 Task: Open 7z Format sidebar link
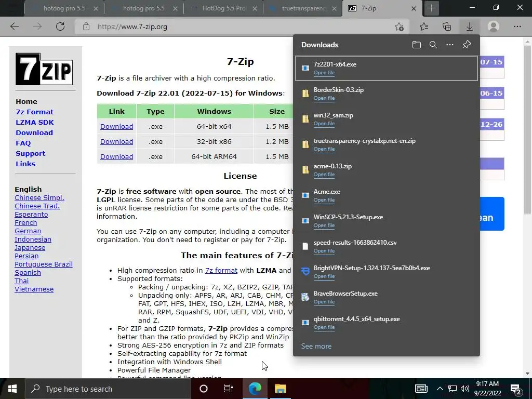(34, 112)
